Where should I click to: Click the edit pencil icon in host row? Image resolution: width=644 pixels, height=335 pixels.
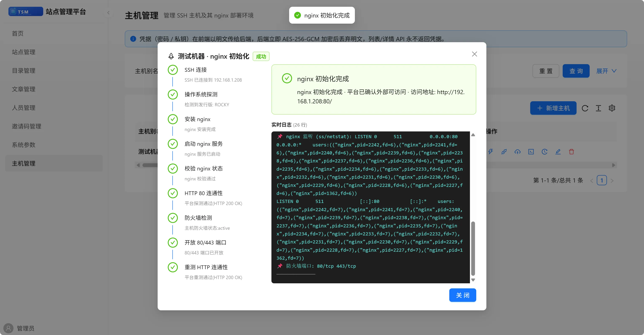coord(558,152)
